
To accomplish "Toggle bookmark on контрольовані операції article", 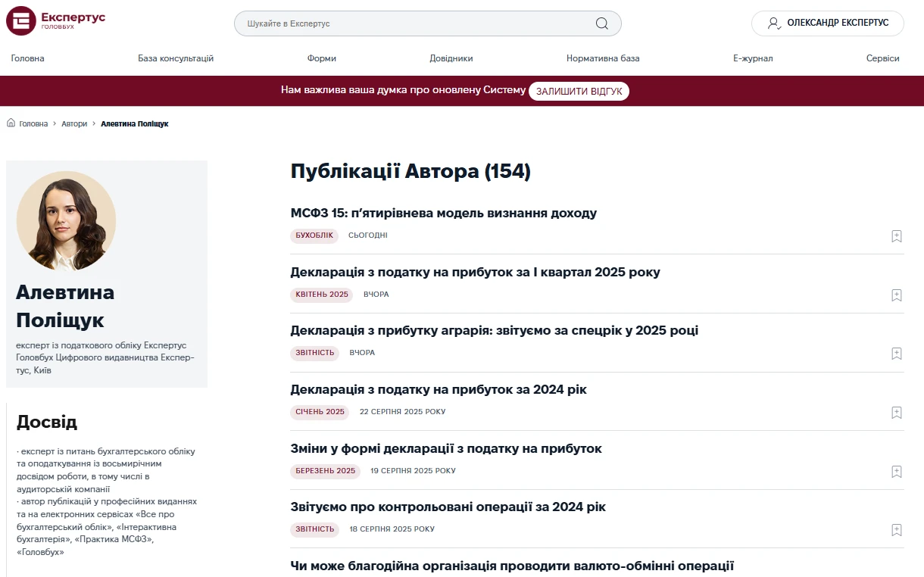I will [897, 530].
